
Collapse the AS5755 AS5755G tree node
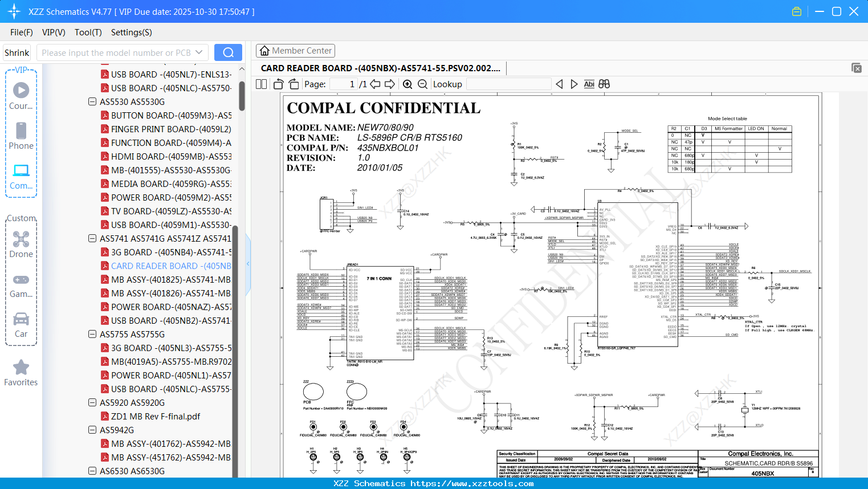coord(92,334)
